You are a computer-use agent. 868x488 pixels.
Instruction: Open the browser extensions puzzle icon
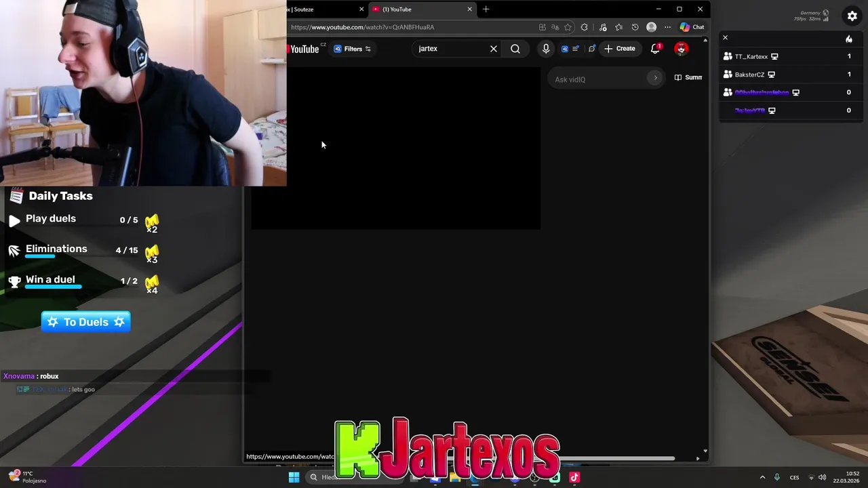click(585, 27)
